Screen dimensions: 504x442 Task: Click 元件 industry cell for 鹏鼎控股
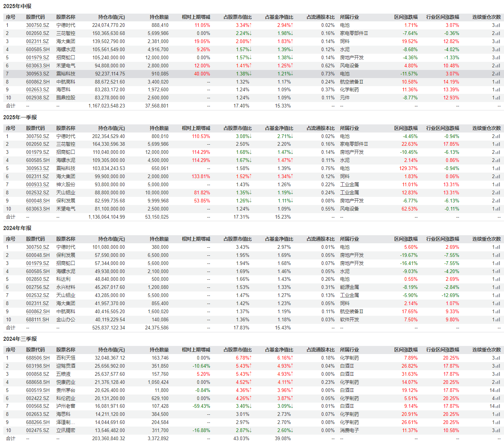pos(345,98)
